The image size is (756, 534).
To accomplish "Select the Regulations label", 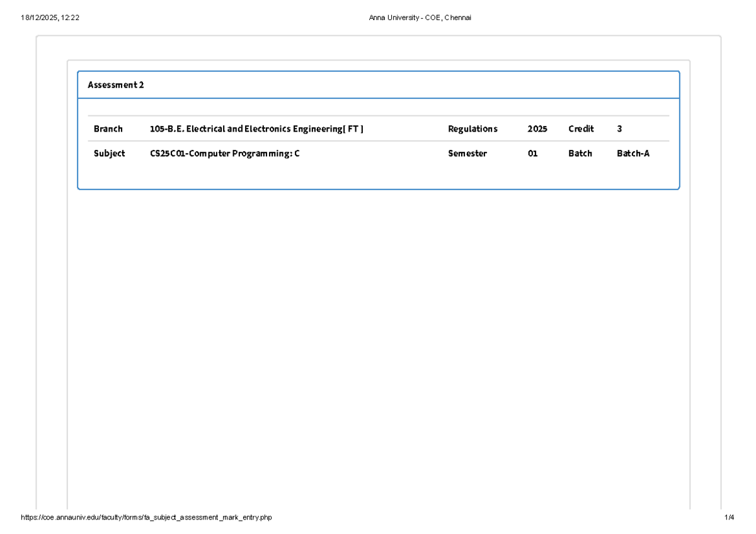I will point(472,129).
